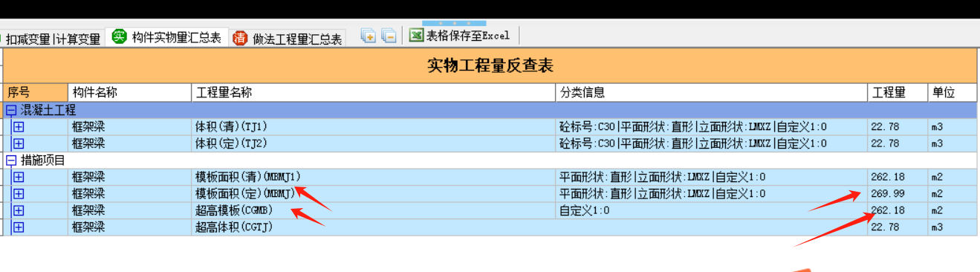
Task: Expand the 超高体积(CGTJ) row
Action: 19,227
